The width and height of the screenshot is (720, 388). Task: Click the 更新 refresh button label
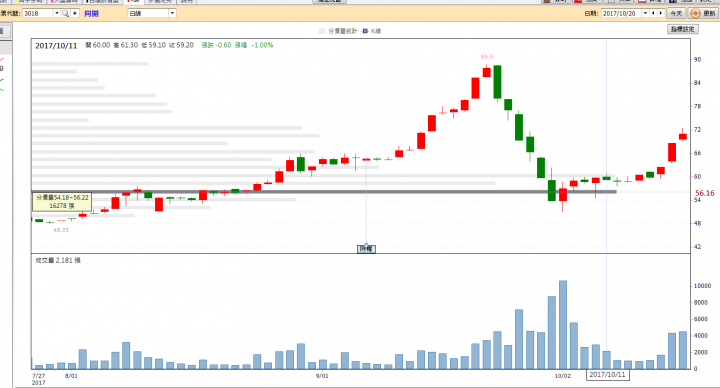tap(709, 13)
